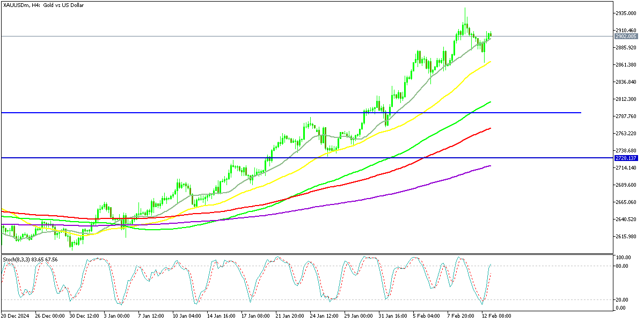This screenshot has height=322, width=644.
Task: Click the 20 Dec 2024 date label
Action: 16,316
